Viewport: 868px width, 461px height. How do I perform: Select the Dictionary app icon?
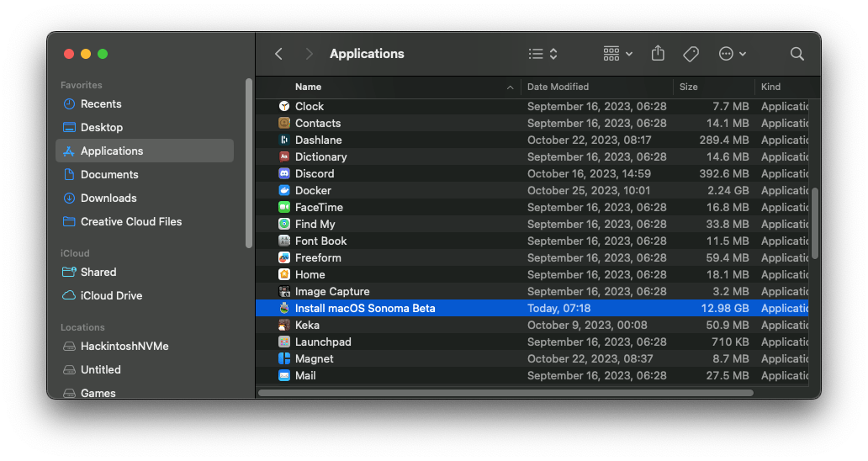click(284, 156)
